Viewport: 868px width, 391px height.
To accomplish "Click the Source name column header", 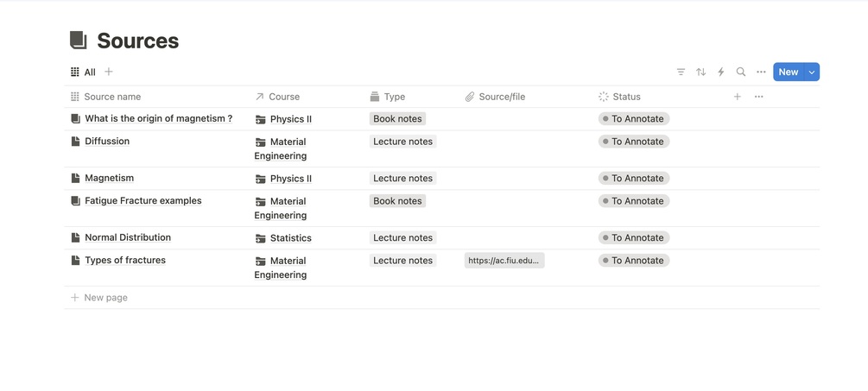I will [x=112, y=97].
